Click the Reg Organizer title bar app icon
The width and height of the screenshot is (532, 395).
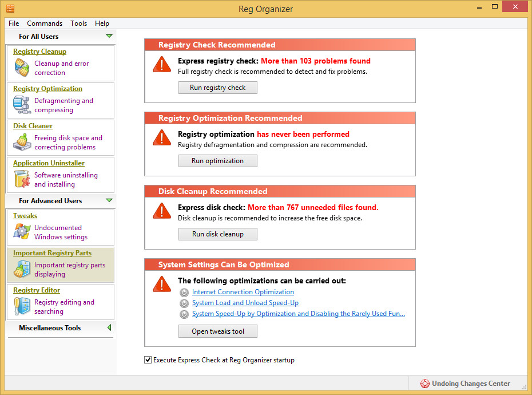pyautogui.click(x=10, y=8)
